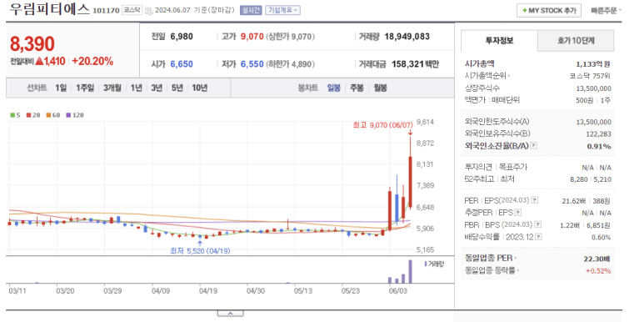This screenshot has width=644, height=322.
Task: Choose the 일봉 candlestick chart
Action: [333, 88]
